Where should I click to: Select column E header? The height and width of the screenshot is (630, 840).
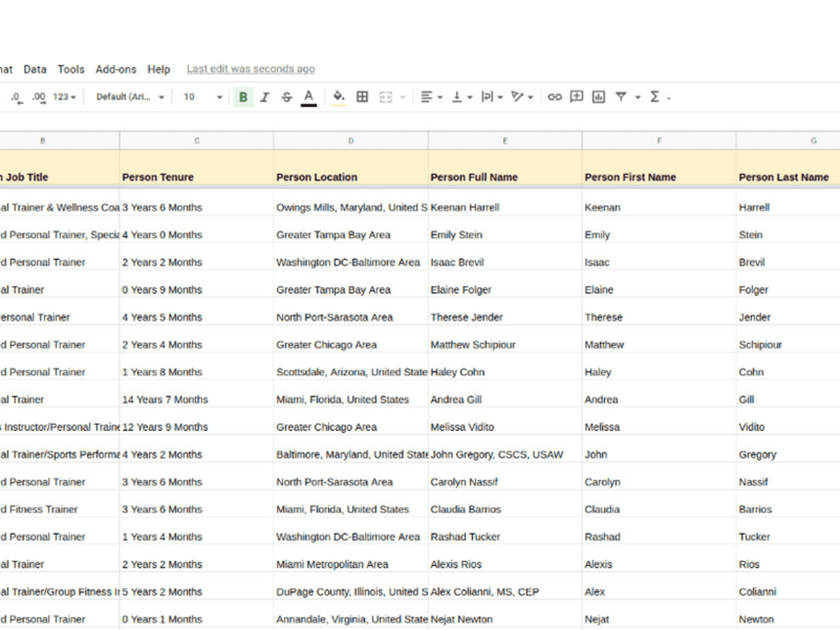pos(505,141)
